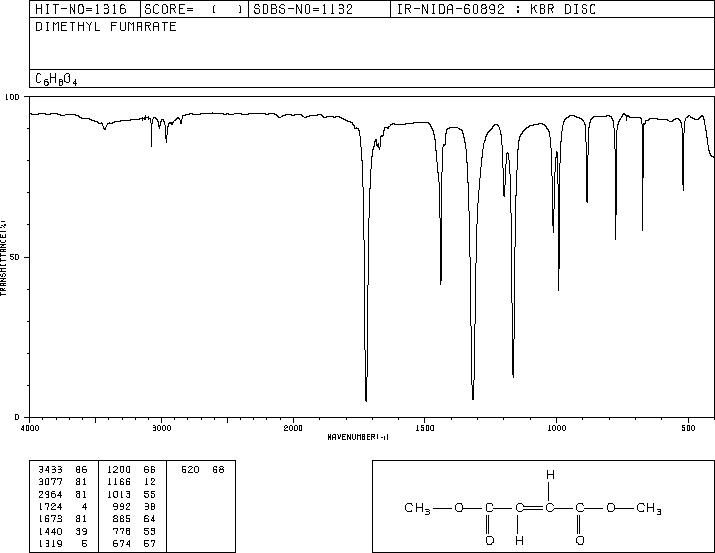Click the 3000 x-axis tick label
This screenshot has width=715, height=553.
click(x=162, y=428)
